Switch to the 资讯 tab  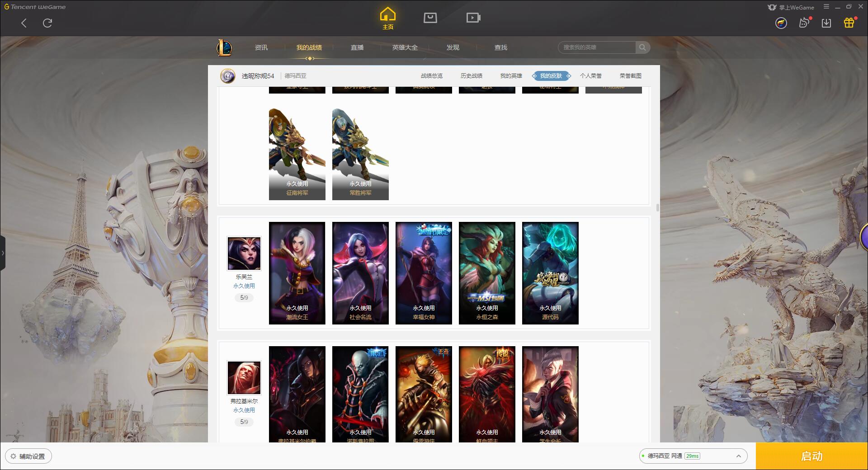261,47
